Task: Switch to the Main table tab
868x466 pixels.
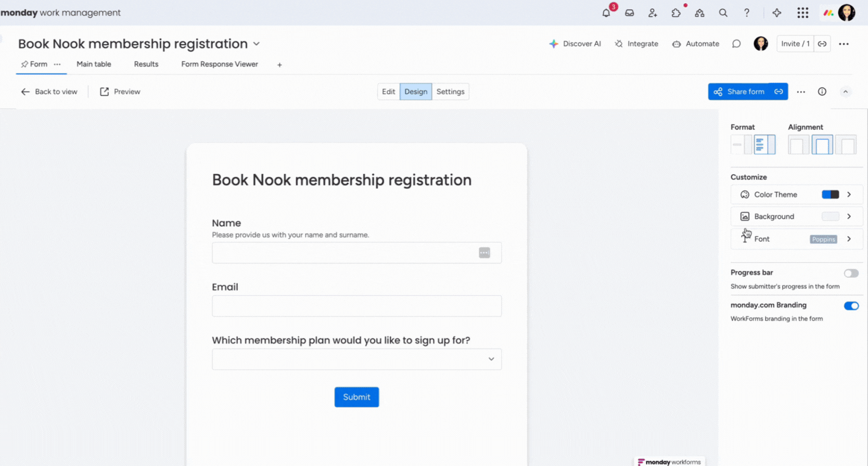Action: tap(94, 64)
